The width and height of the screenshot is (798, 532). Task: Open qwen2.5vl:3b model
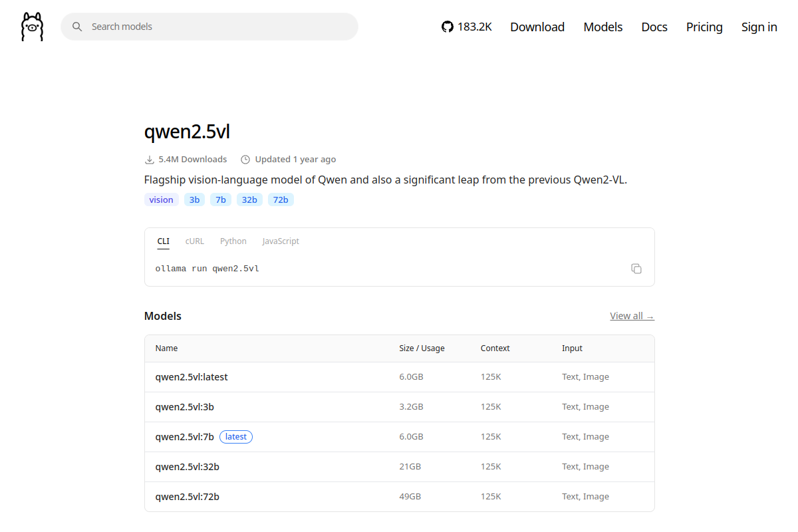[185, 407]
